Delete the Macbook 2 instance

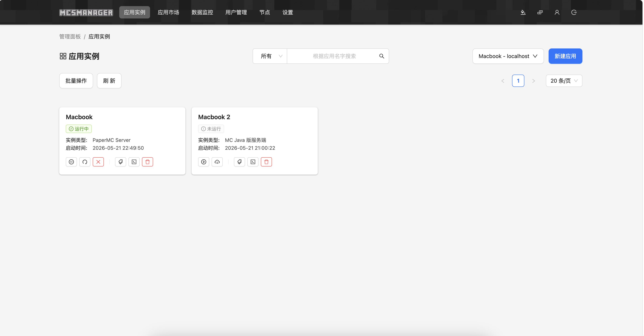tap(266, 162)
